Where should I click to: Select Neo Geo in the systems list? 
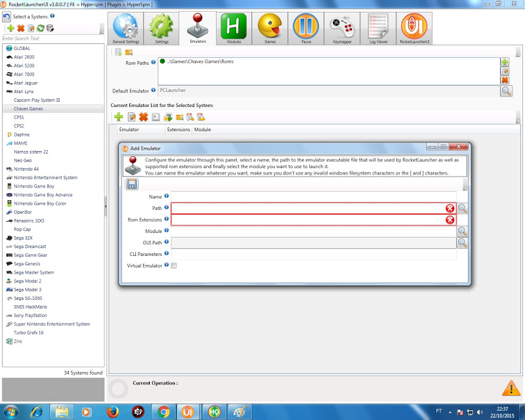pyautogui.click(x=23, y=160)
